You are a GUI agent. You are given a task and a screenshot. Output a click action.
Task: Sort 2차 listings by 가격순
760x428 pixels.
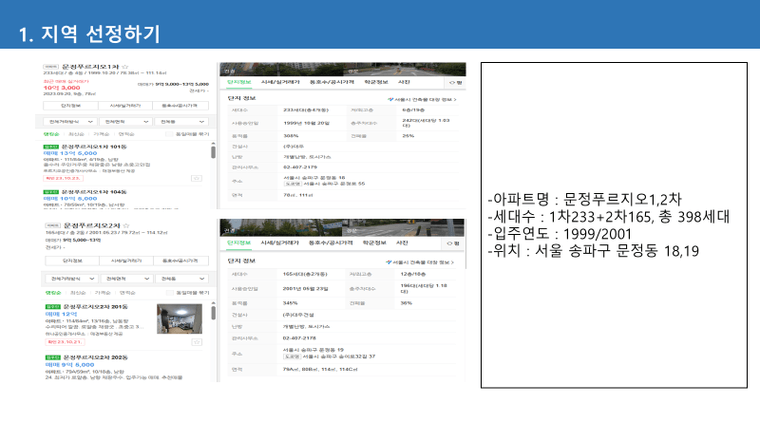102,293
